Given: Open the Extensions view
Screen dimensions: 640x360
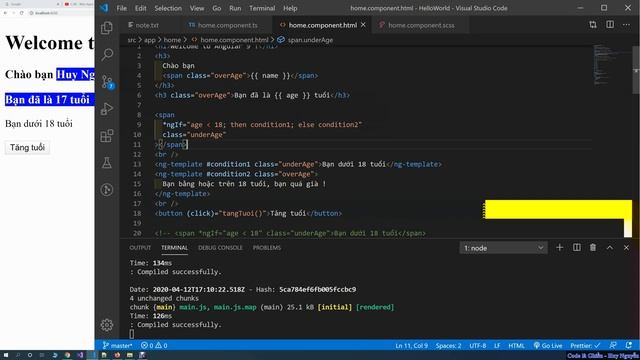Looking at the screenshot, I should 107,136.
